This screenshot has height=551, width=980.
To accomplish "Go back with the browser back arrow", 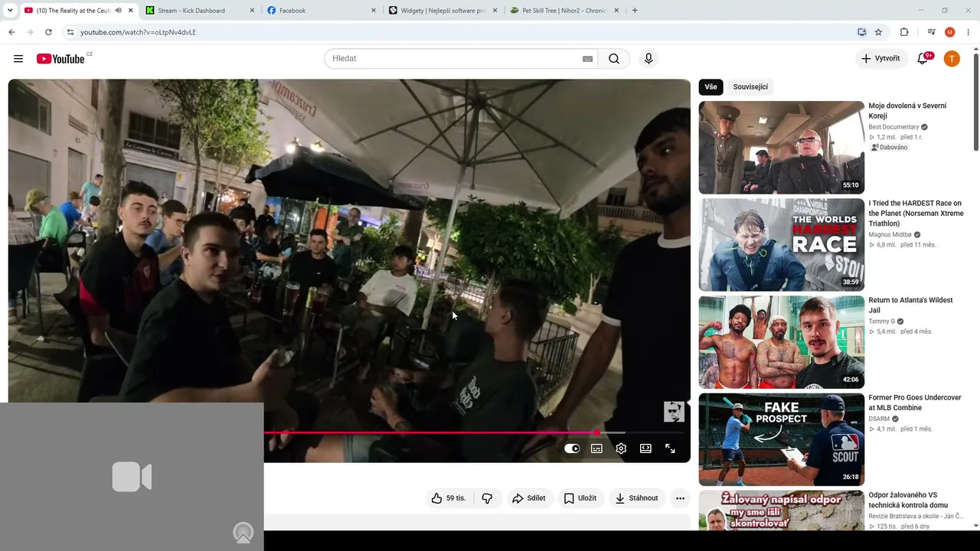I will (11, 32).
